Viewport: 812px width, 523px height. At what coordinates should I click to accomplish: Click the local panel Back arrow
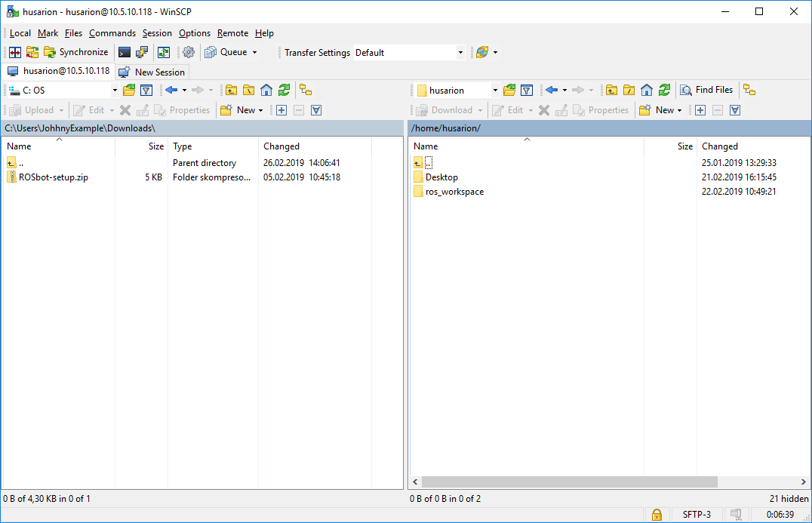pyautogui.click(x=171, y=90)
